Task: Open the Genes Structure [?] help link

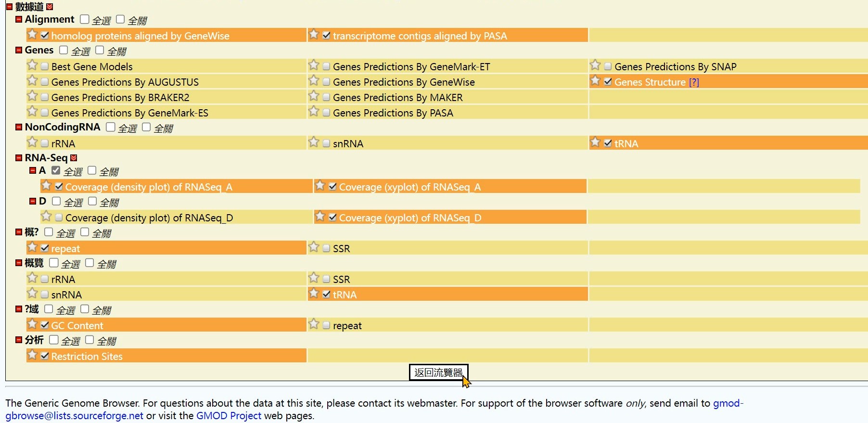Action: click(693, 82)
